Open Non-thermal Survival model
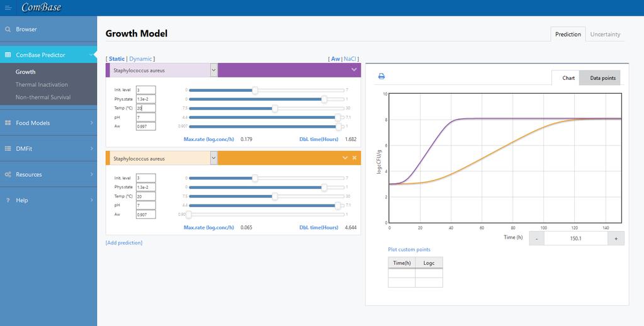 43,98
